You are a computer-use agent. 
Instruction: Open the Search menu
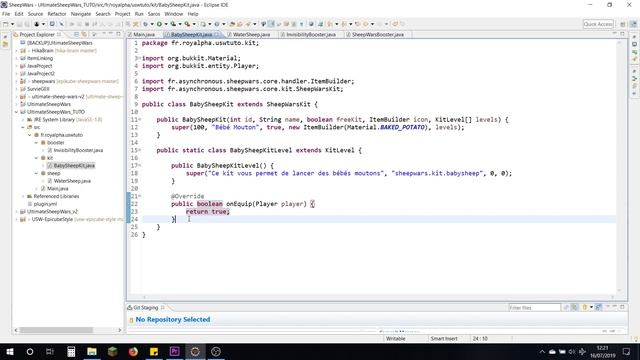[x=103, y=14]
